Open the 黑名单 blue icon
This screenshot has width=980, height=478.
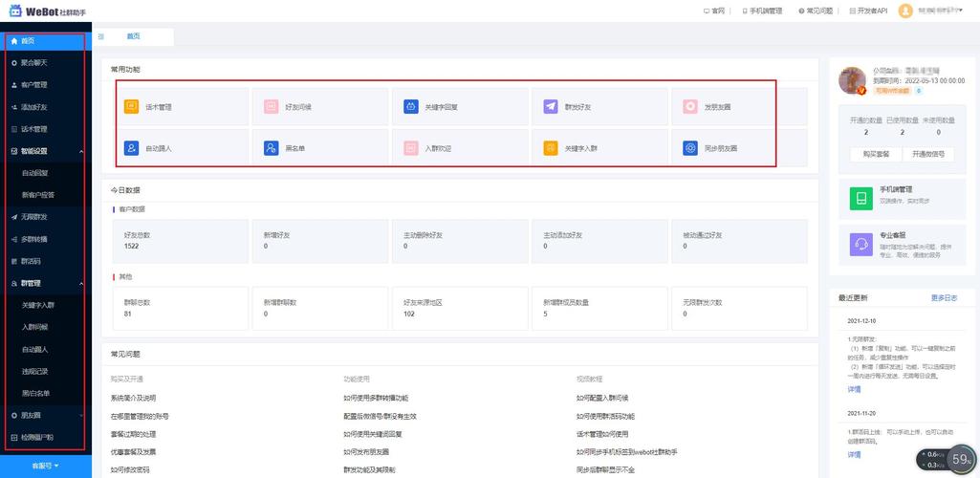pos(272,148)
